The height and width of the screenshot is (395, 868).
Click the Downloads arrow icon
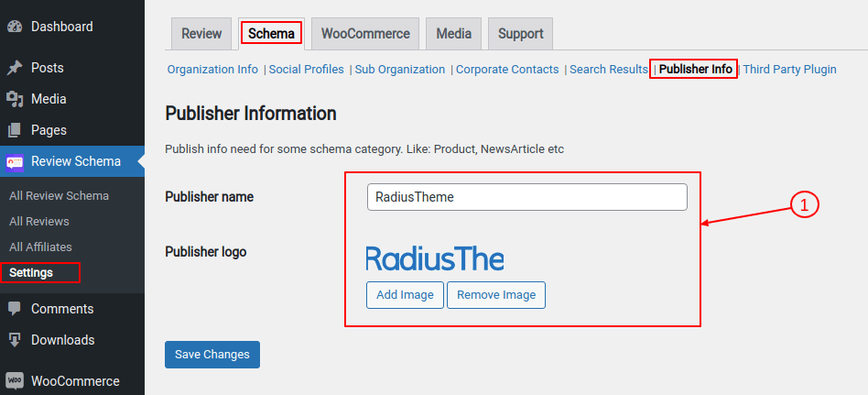15,340
